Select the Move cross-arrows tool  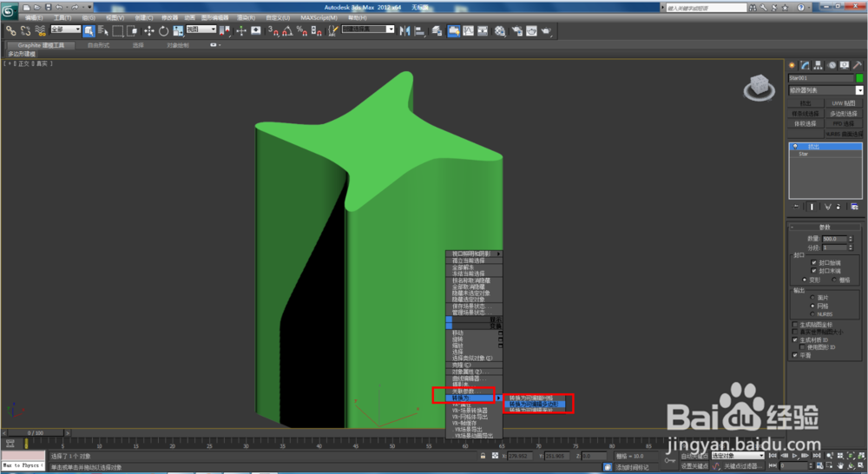tap(149, 31)
